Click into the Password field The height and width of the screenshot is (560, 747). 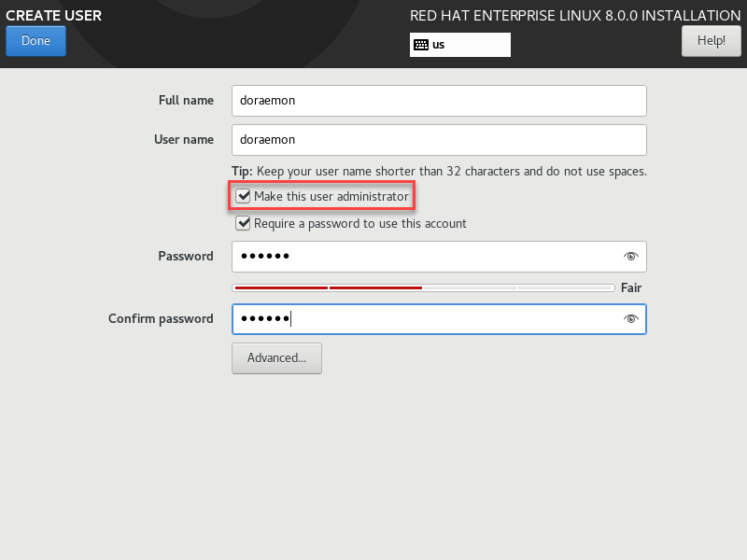click(439, 257)
